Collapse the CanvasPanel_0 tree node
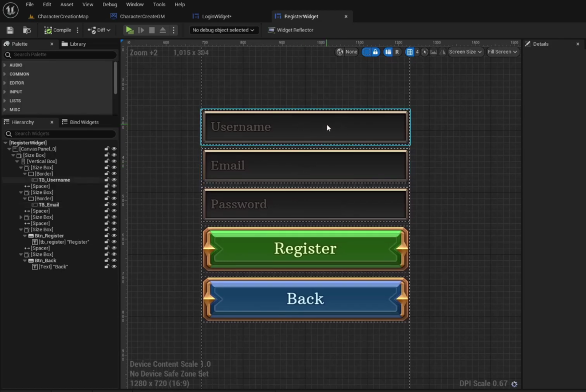The width and height of the screenshot is (586, 392). (x=9, y=149)
